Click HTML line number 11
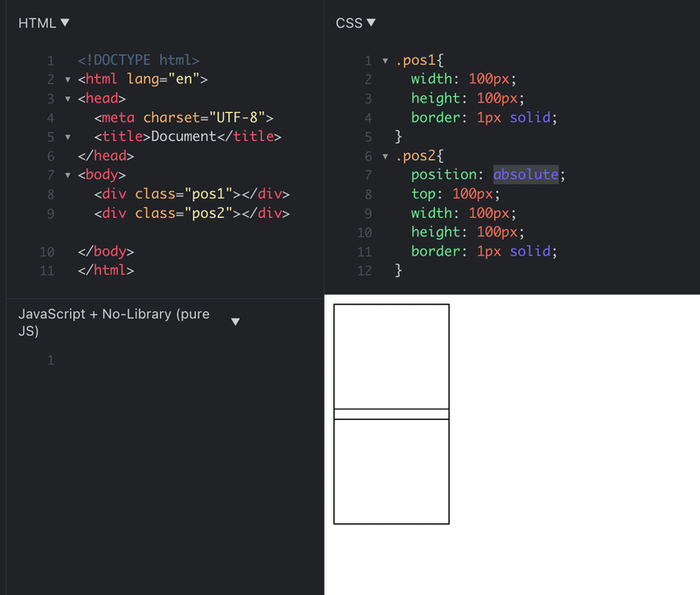The width and height of the screenshot is (700, 595). tap(47, 271)
